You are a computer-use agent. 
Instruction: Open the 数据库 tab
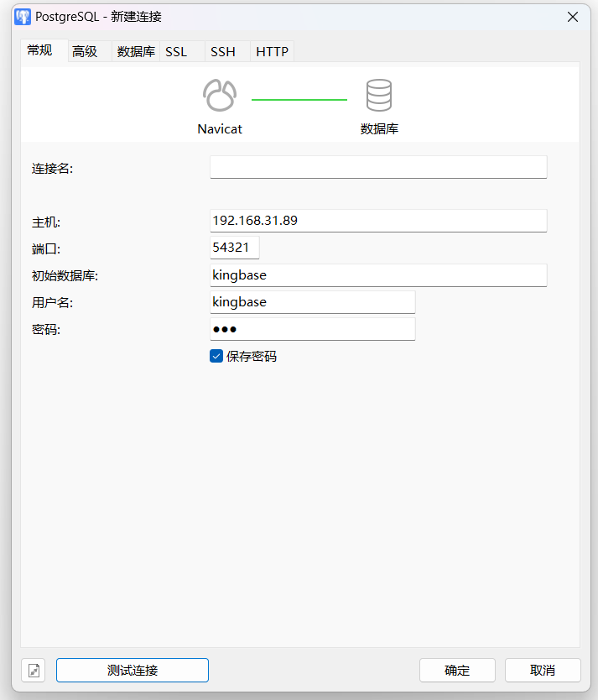click(136, 51)
